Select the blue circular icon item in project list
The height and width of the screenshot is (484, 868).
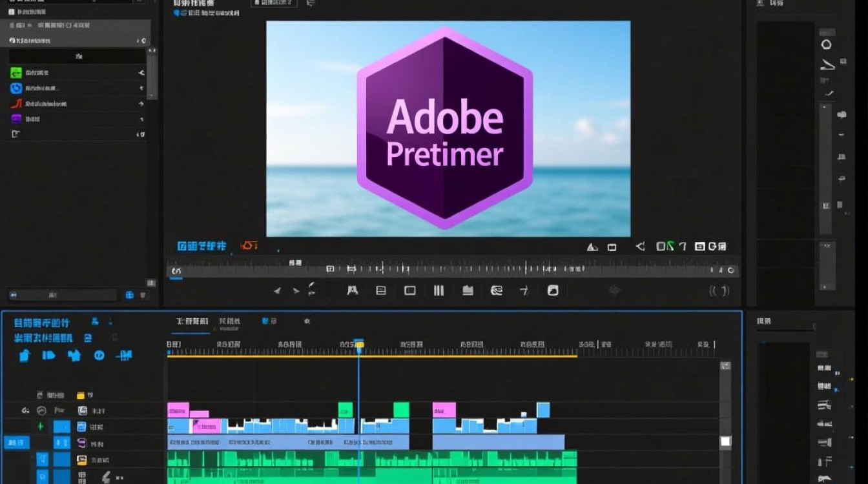[x=16, y=88]
